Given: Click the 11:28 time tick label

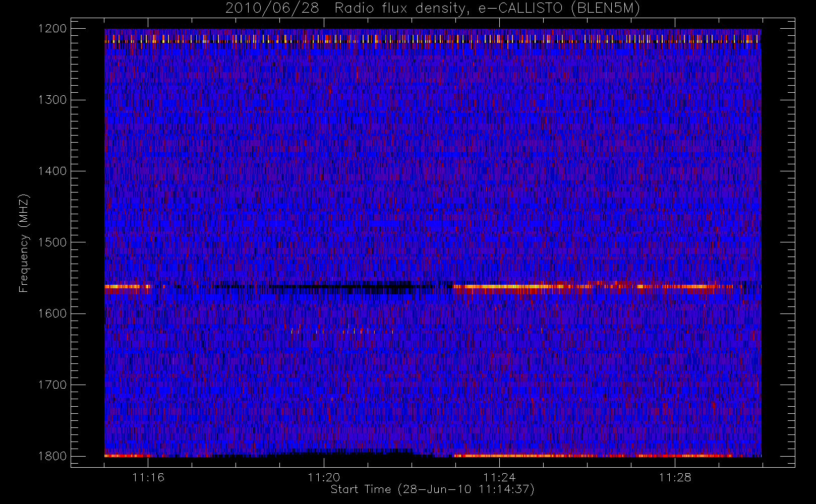Looking at the screenshot, I should [x=675, y=477].
